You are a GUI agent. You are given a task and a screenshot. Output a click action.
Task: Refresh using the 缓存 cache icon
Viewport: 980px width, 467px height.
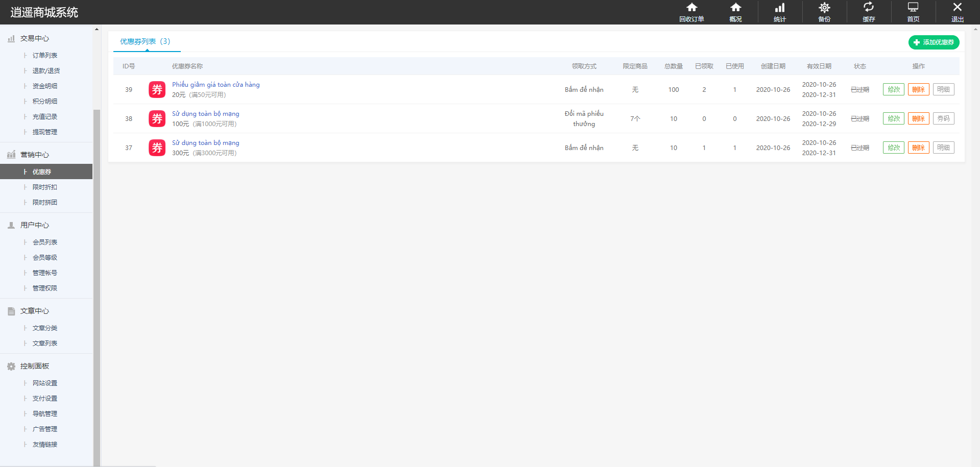[869, 12]
